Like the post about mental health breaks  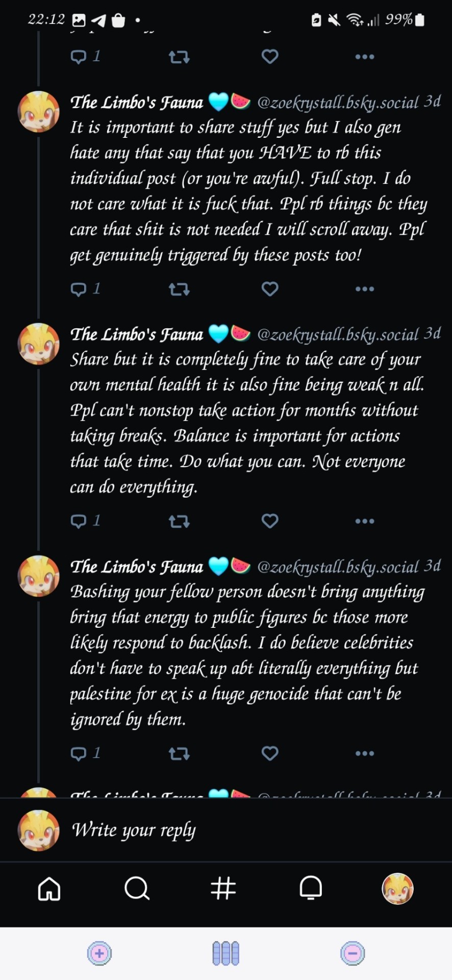click(x=269, y=521)
